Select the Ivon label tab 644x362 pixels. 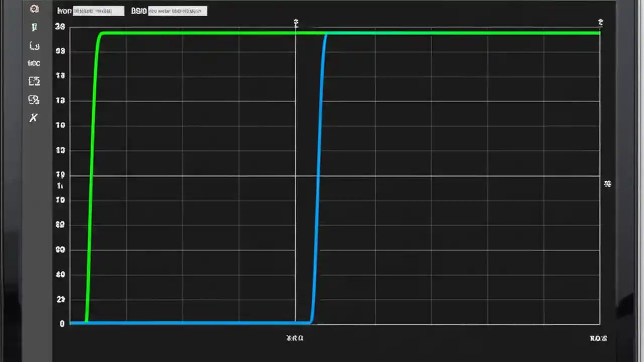[64, 11]
